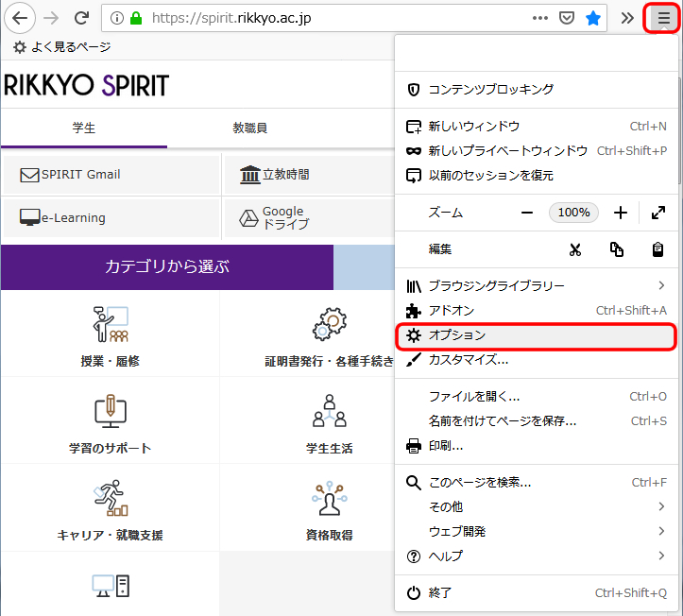Image resolution: width=683 pixels, height=616 pixels.
Task: Open the キャリア・就職支援 category
Action: [111, 508]
